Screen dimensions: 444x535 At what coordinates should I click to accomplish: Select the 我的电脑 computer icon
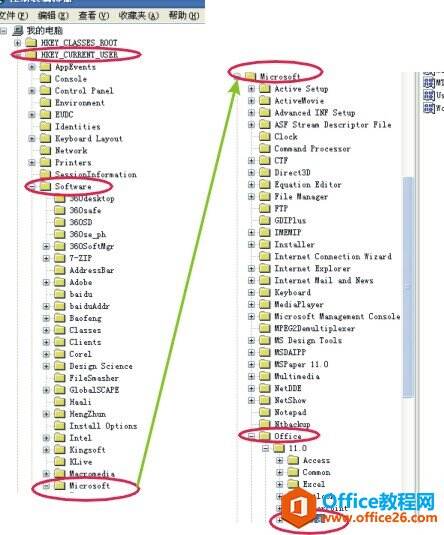17,31
